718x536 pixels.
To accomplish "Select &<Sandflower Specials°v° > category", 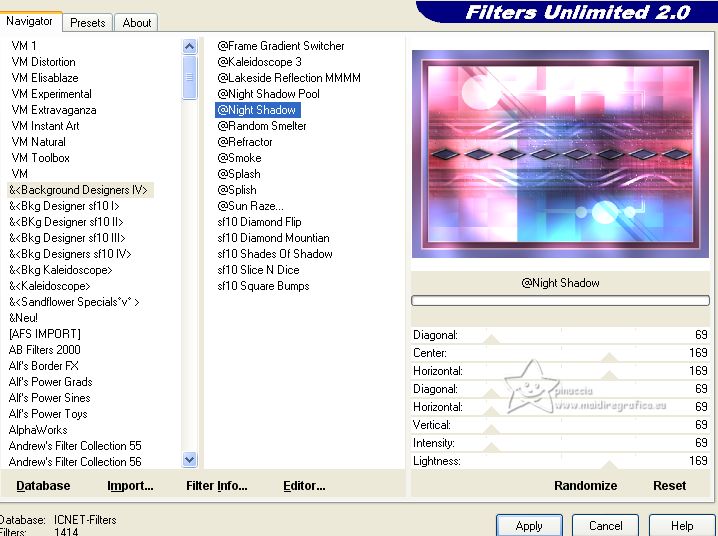I will [x=74, y=302].
